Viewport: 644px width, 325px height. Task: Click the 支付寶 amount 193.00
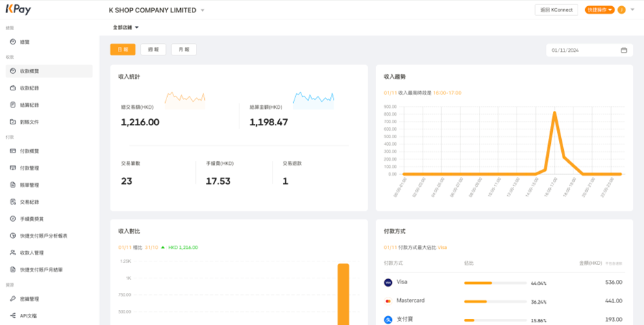[x=614, y=320]
